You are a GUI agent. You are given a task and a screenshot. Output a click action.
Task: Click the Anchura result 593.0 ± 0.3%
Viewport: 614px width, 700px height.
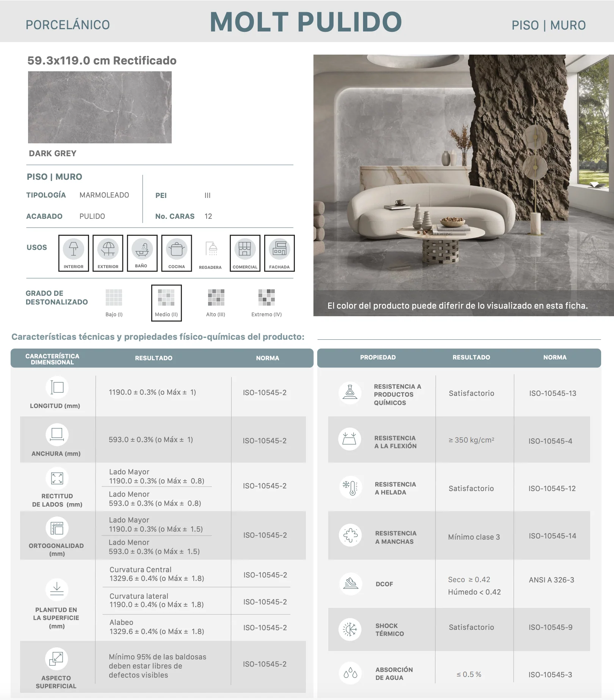pyautogui.click(x=151, y=439)
